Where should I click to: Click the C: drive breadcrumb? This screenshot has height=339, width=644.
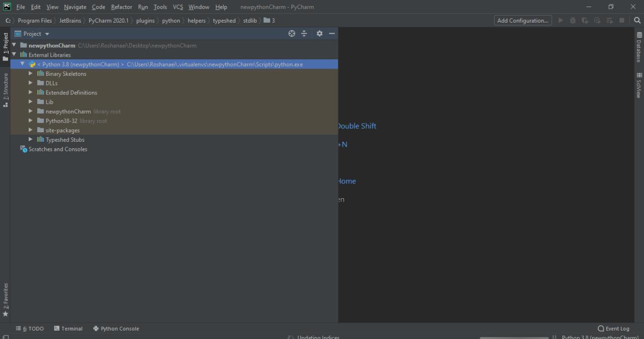tap(8, 21)
